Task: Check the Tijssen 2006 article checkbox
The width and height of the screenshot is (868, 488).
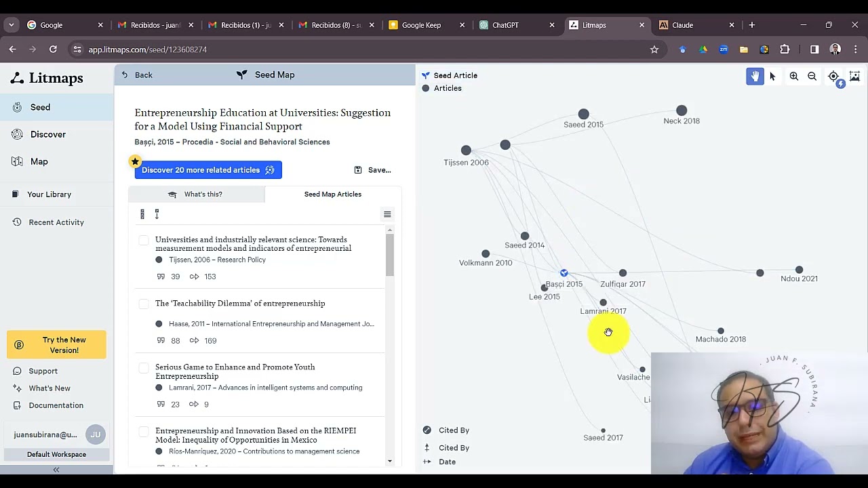Action: [x=144, y=240]
